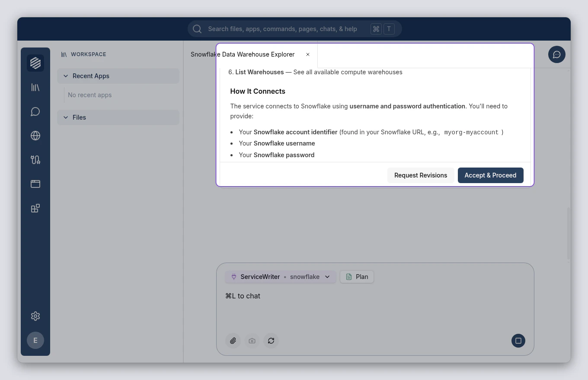Focus the global search field
The height and width of the screenshot is (380, 588).
tap(295, 29)
